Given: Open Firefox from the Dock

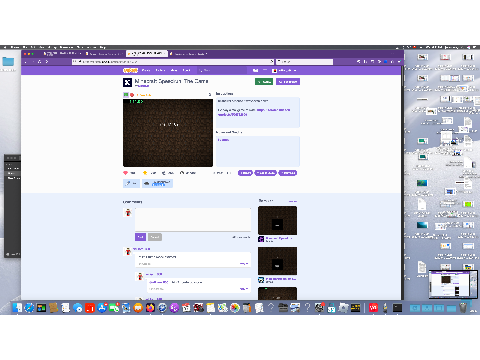Looking at the screenshot, I should tap(150, 307).
